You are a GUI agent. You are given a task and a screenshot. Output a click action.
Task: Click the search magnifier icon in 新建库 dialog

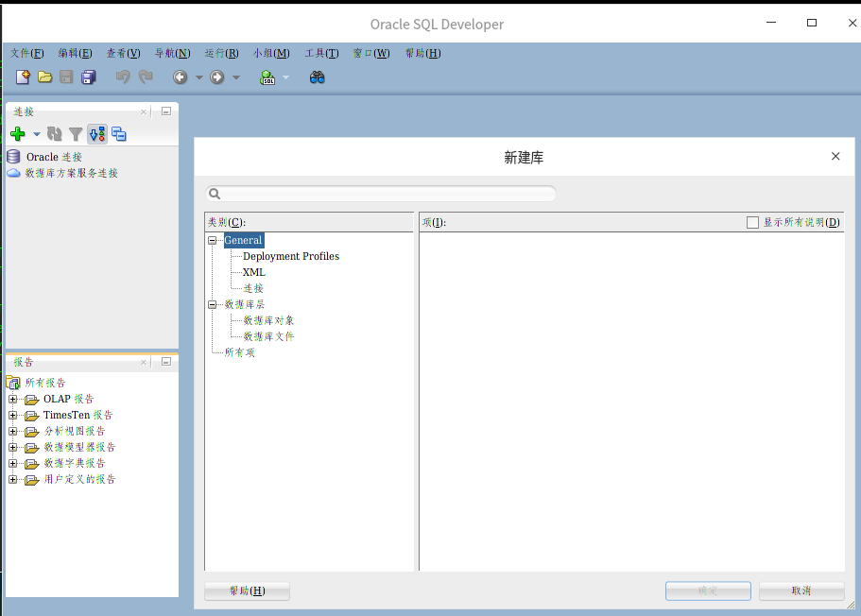point(215,194)
